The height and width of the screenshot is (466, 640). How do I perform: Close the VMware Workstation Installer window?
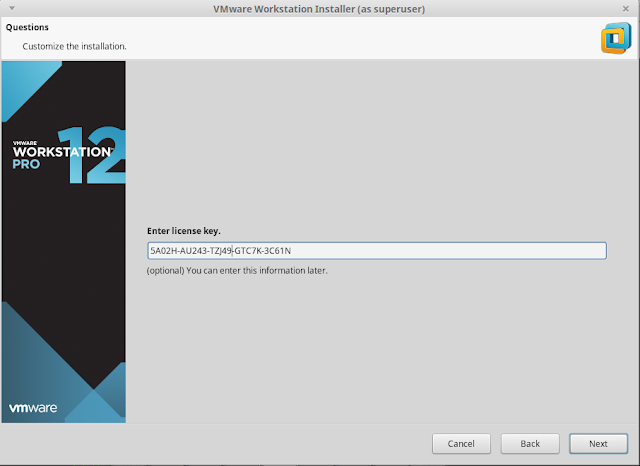pyautogui.click(x=626, y=9)
